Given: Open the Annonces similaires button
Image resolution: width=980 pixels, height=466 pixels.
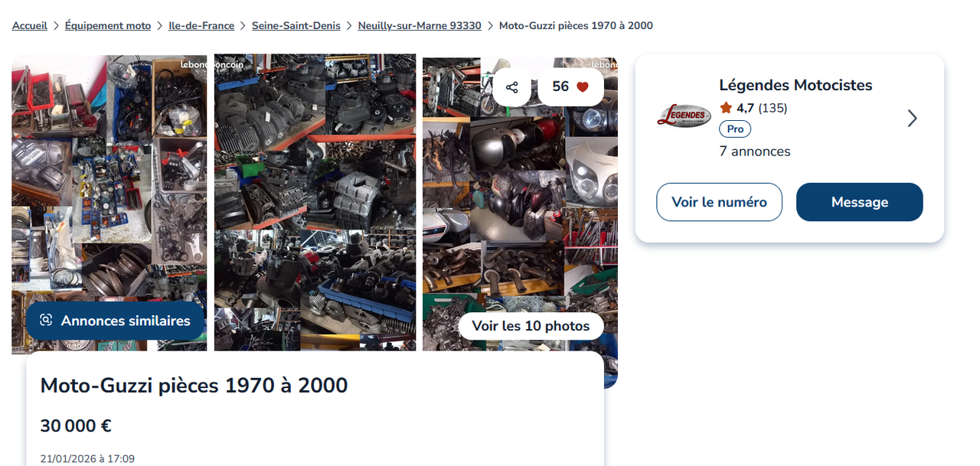Looking at the screenshot, I should (x=116, y=321).
